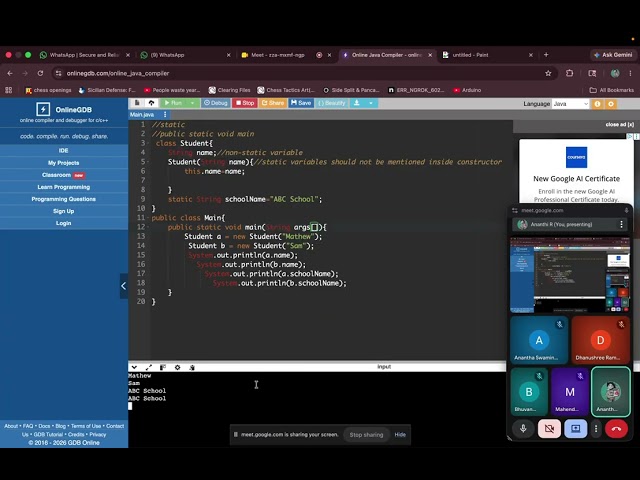Select the Main.java file tab
The width and height of the screenshot is (640, 480).
click(142, 115)
